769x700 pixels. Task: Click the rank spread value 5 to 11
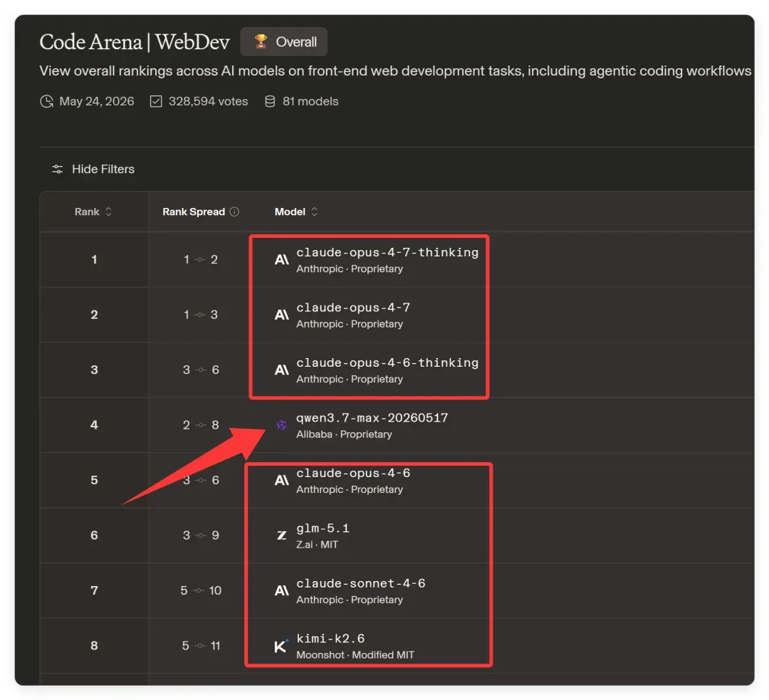(x=201, y=646)
